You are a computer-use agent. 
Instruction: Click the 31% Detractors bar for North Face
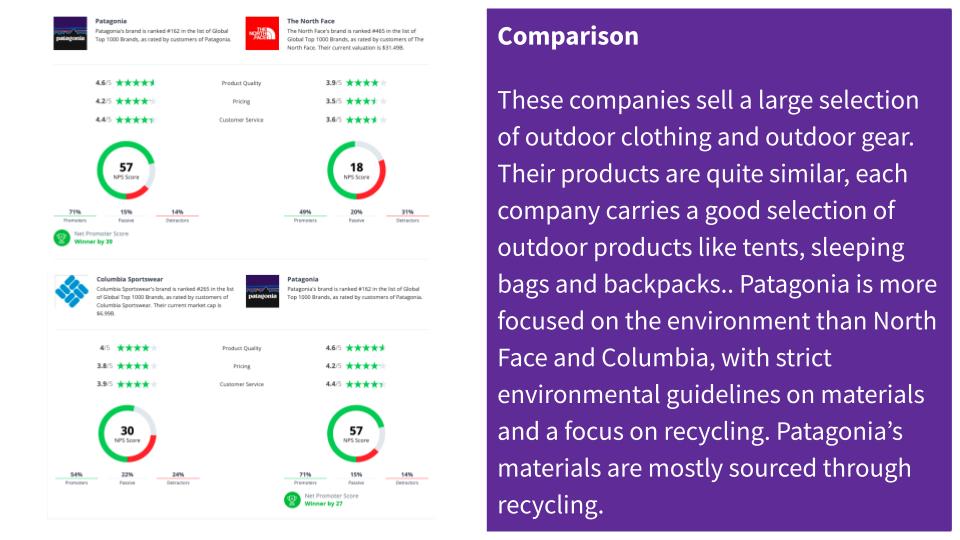407,214
